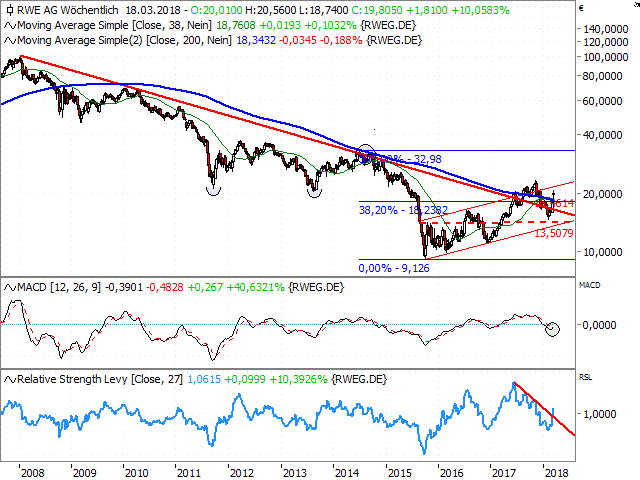Click the candlestick icon before RWE AG Wöchentlich
This screenshot has height=480, width=640.
pyautogui.click(x=9, y=10)
